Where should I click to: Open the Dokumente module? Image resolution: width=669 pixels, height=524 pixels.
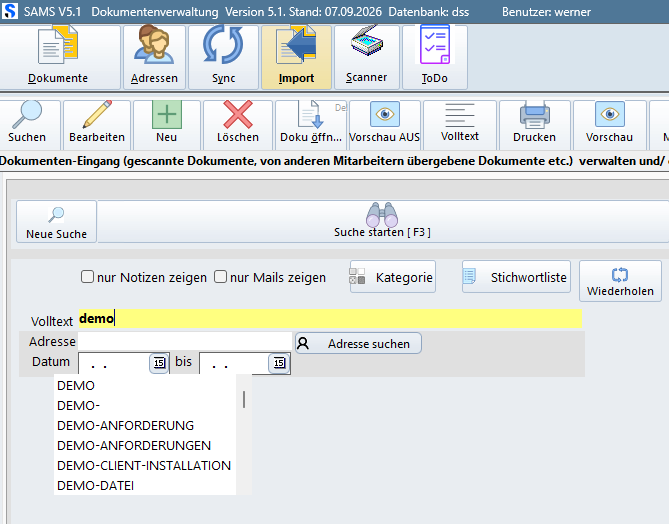(58, 57)
